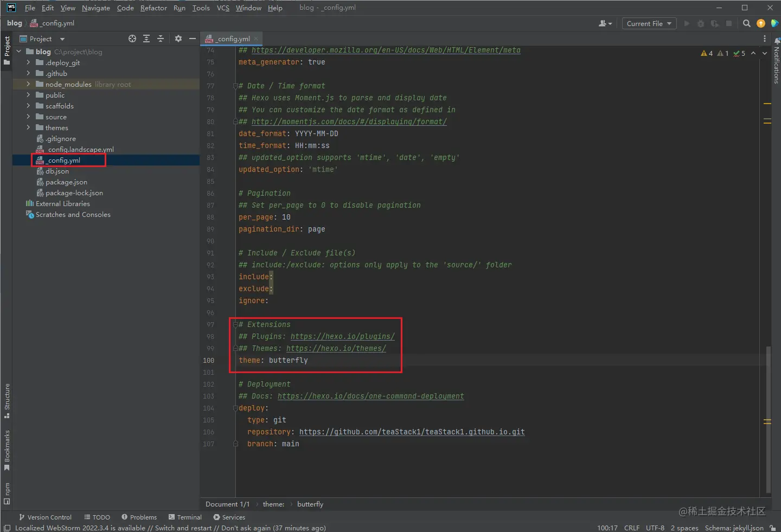781x532 pixels.
Task: Open Project panel settings gear
Action: [x=178, y=39]
